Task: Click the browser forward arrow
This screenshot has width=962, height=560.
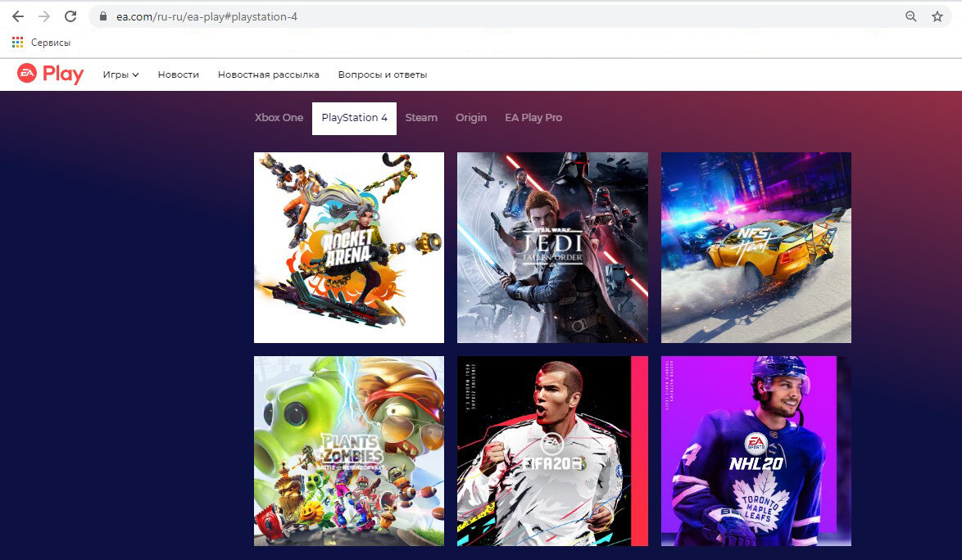Action: (x=44, y=16)
